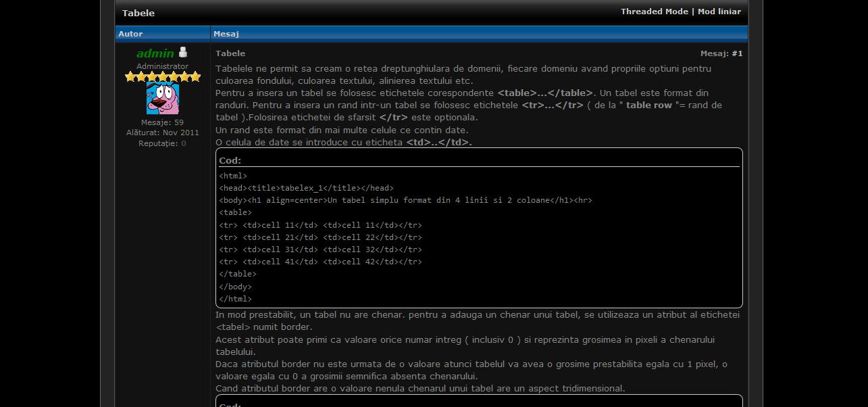This screenshot has width=868, height=407.
Task: Click the Administrator user title text
Action: pos(162,66)
